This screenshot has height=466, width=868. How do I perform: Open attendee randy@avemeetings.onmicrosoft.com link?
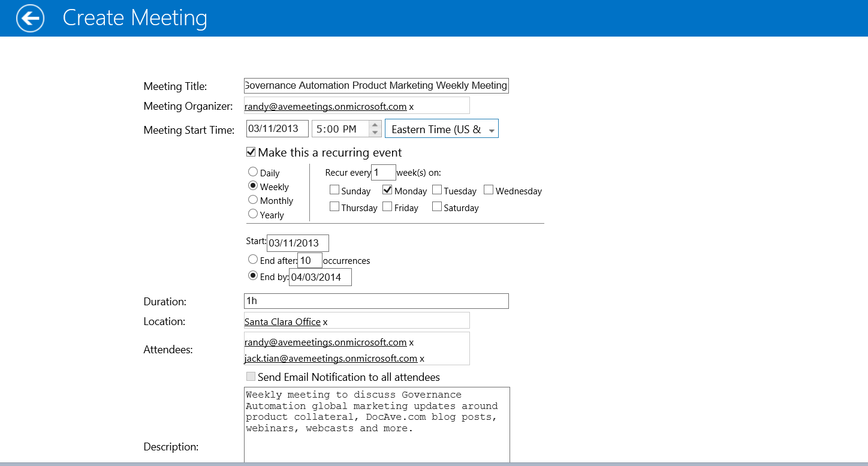pyautogui.click(x=325, y=342)
